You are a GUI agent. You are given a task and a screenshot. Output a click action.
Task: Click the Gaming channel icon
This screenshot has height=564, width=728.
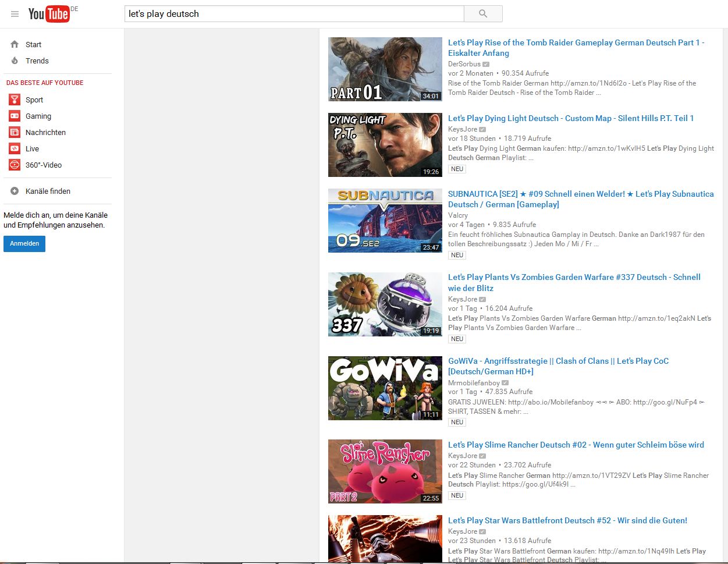coord(15,116)
